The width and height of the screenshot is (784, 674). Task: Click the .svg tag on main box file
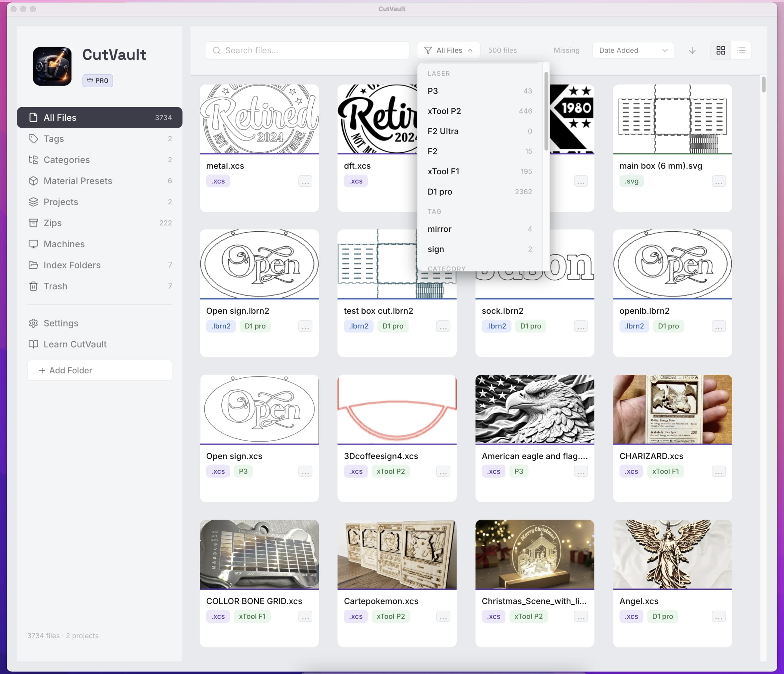click(631, 181)
